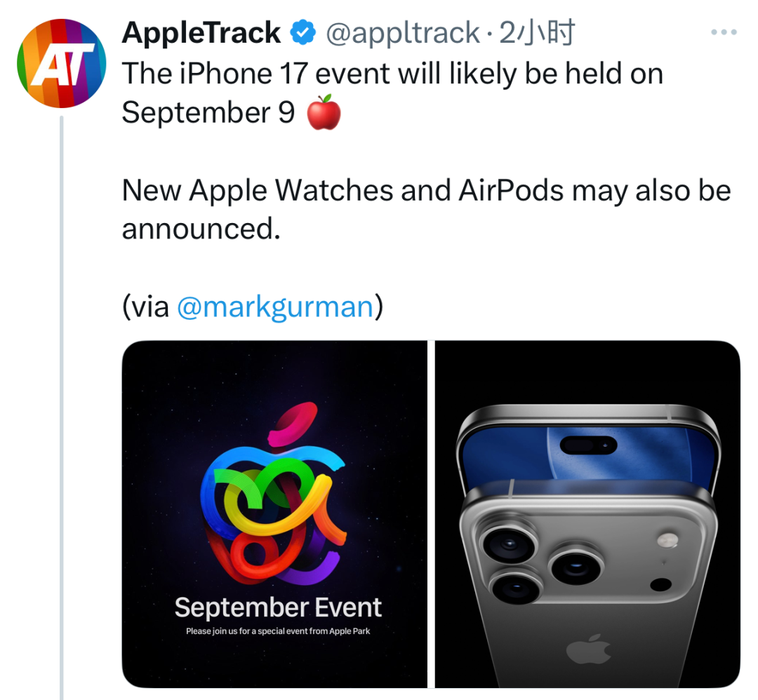Open the iPhone render image
Image resolution: width=758 pixels, height=700 pixels.
pos(587,514)
